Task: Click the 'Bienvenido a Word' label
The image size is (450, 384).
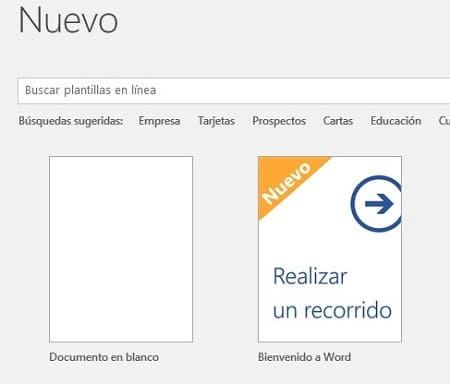Action: click(304, 357)
